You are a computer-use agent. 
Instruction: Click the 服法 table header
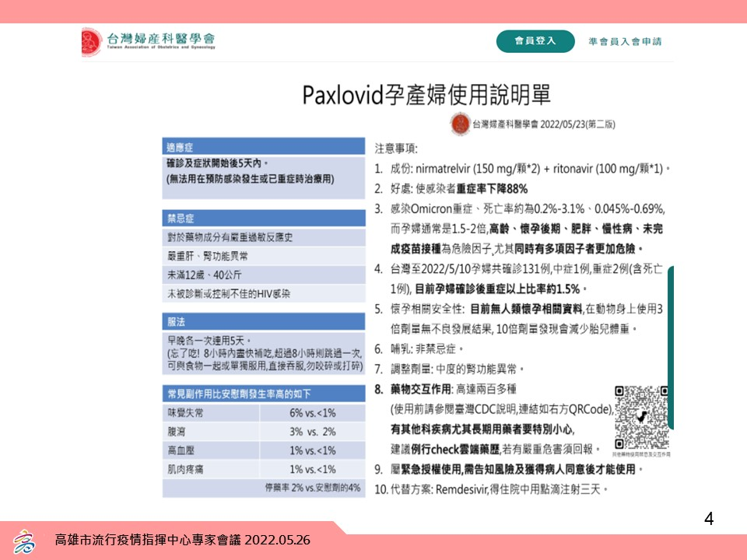(x=264, y=321)
